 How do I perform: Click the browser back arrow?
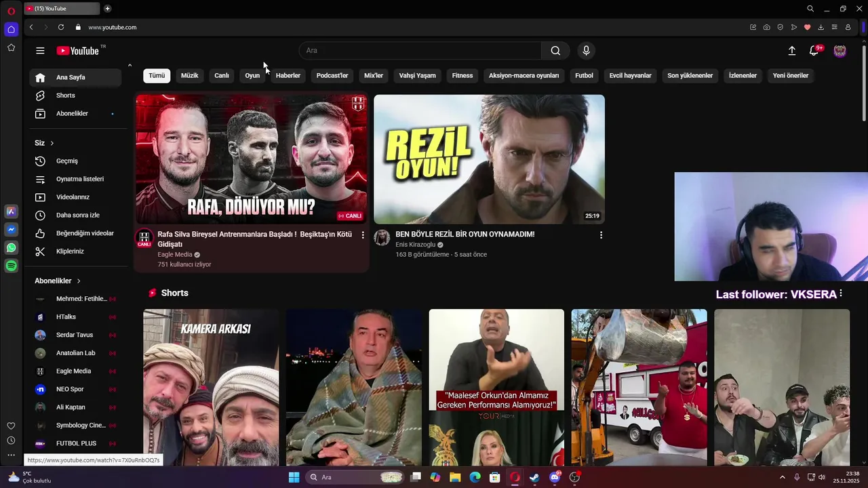coord(31,27)
